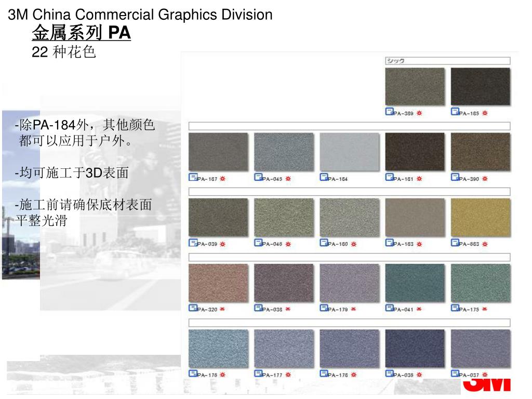The width and height of the screenshot is (532, 399).
Task: Select the dark brown PA-181 swatch
Action: (415, 152)
